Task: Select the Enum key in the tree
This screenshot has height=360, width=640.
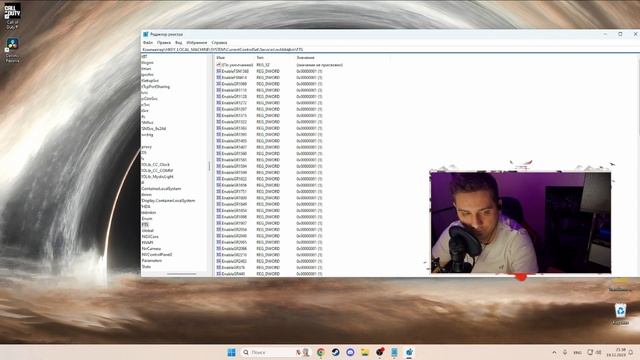Action: coord(147,218)
